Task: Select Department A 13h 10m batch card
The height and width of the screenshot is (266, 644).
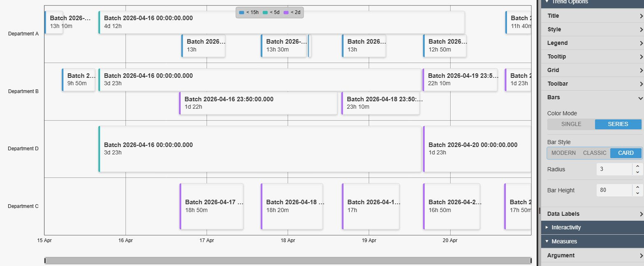Action: (x=54, y=22)
